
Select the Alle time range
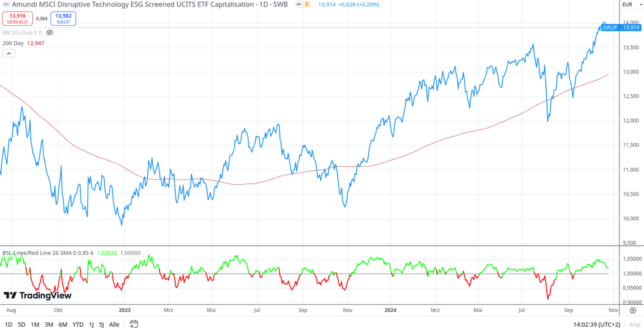(114, 324)
